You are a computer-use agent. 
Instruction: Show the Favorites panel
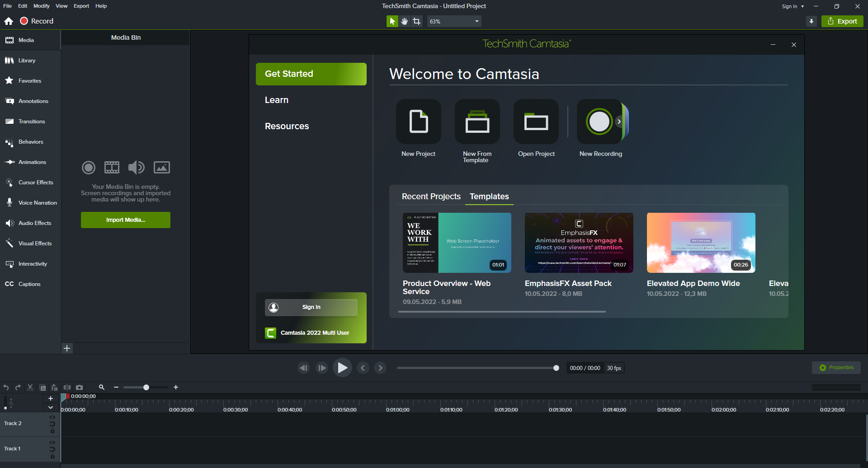tap(30, 81)
